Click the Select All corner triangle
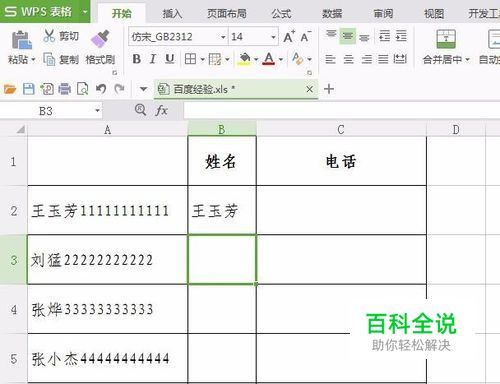This screenshot has width=500, height=384. [20, 129]
